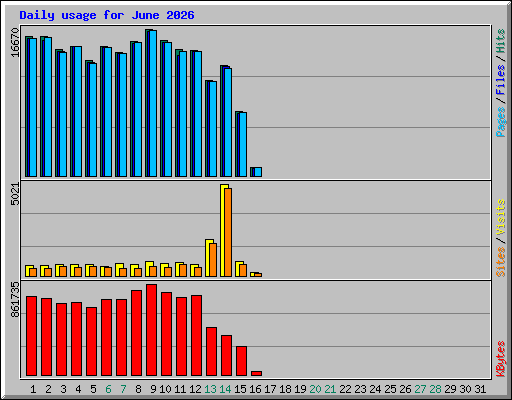Click the day 24 axis label

pyautogui.click(x=375, y=389)
